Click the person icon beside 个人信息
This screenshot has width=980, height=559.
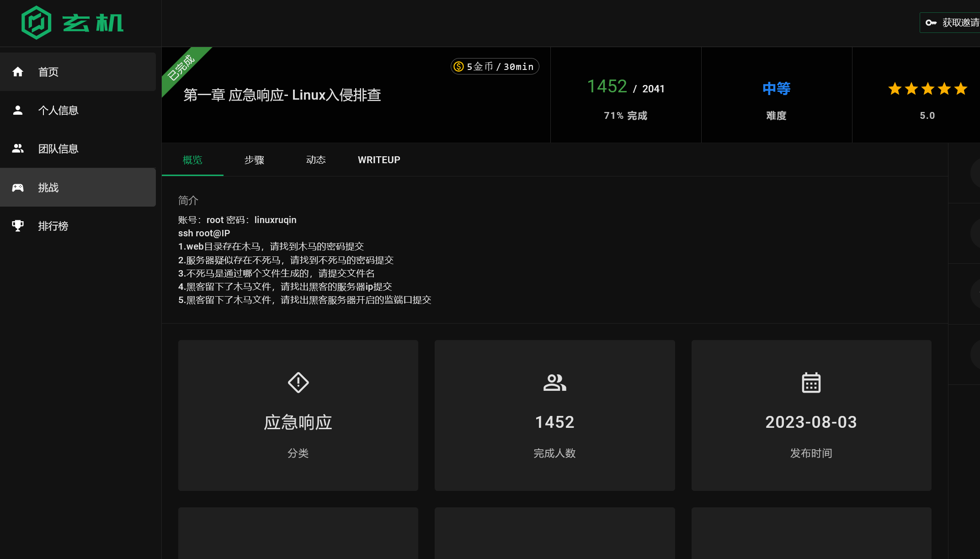coord(18,110)
